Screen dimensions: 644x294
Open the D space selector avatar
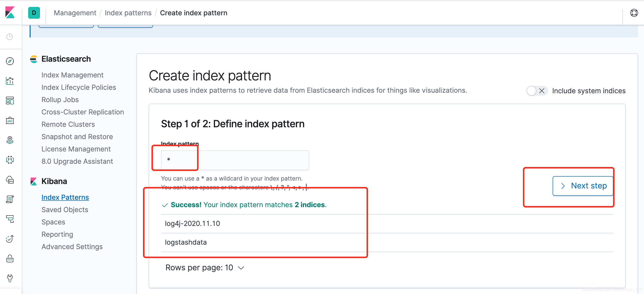(x=34, y=13)
